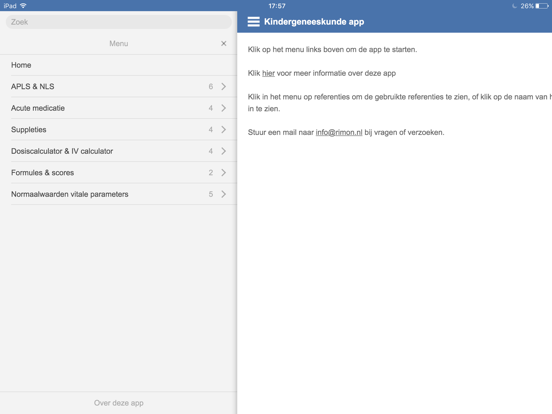Open the hamburger menu icon
The width and height of the screenshot is (552, 414).
click(253, 22)
